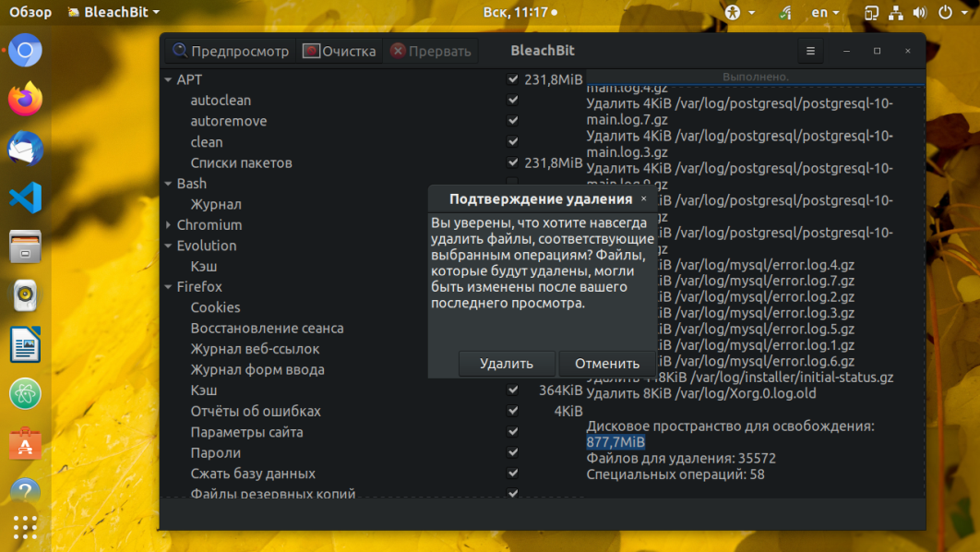This screenshot has width=980, height=552.
Task: Open the BleachBit app menu in the top bar
Action: coord(114,12)
